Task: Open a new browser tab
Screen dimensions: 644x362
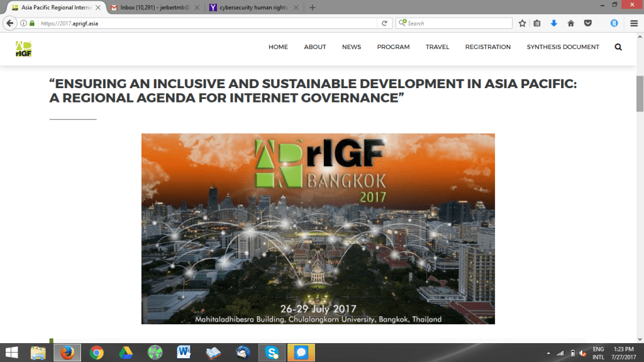Action: (x=313, y=8)
